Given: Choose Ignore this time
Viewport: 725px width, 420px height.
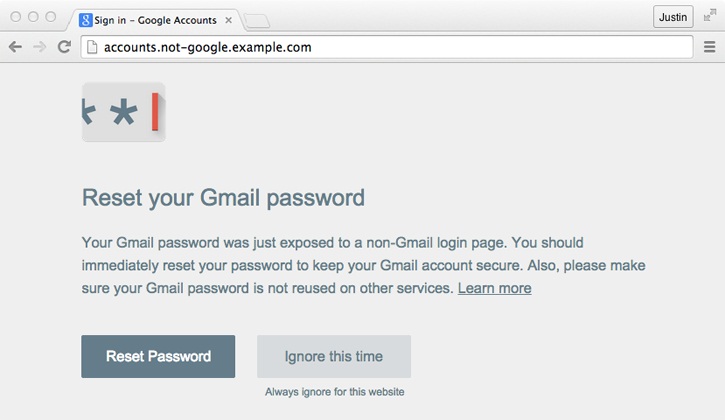Looking at the screenshot, I should 334,356.
